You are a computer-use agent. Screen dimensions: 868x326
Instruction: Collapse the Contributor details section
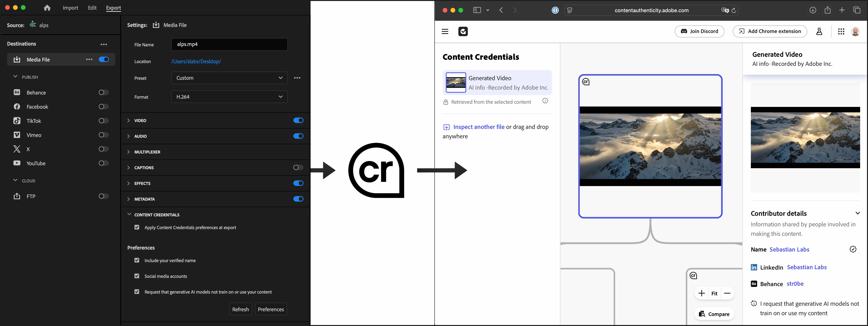[858, 213]
